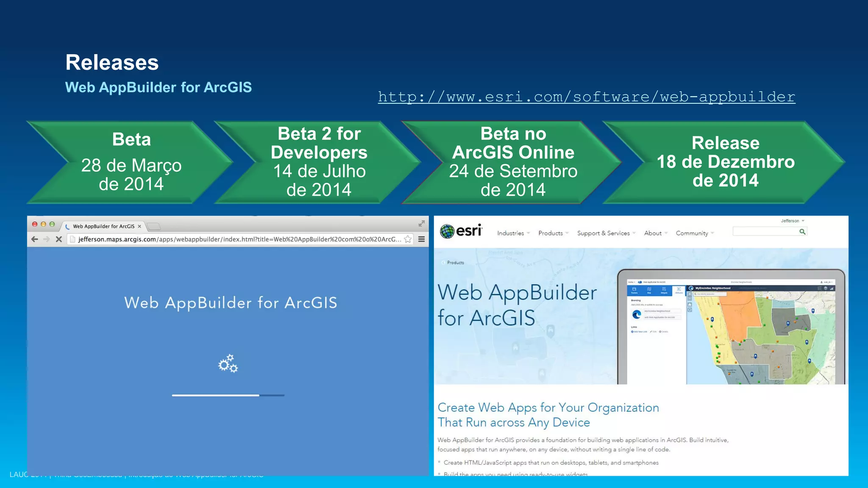Image resolution: width=868 pixels, height=488 pixels.
Task: Open the Chrome hamburger menu icon
Action: coord(421,239)
